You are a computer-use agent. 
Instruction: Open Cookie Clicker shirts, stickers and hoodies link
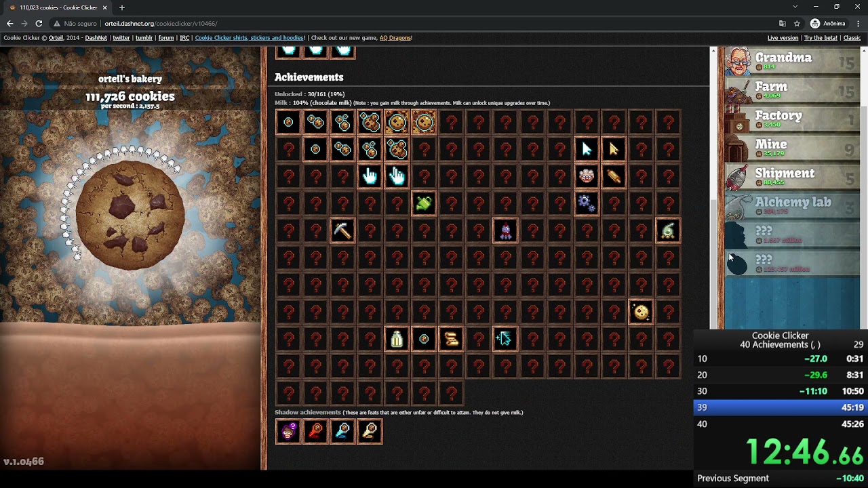[250, 38]
